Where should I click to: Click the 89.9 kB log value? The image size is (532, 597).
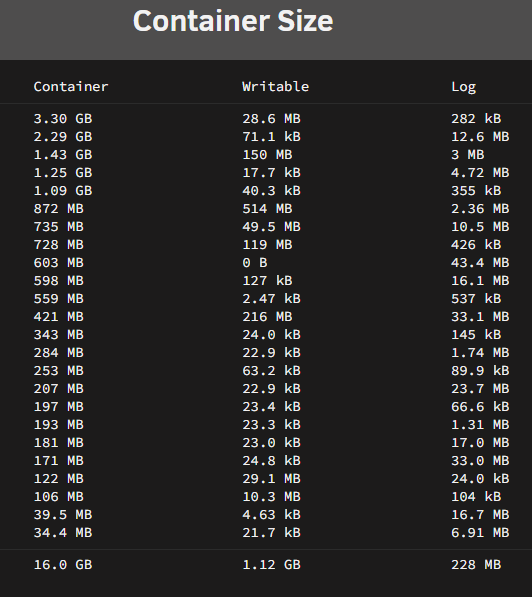point(480,370)
